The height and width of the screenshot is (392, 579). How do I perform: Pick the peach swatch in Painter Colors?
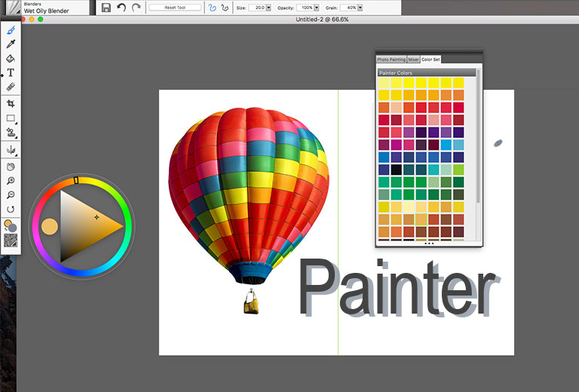click(x=397, y=107)
